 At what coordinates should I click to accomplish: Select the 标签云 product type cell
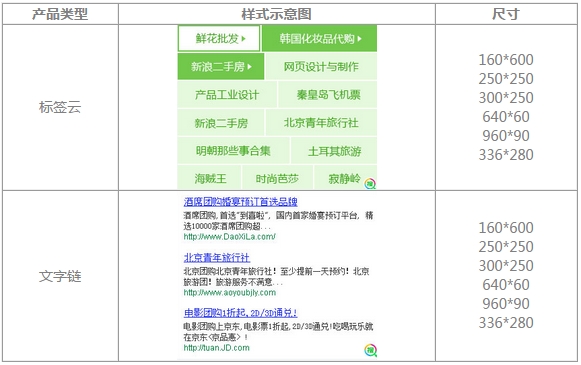tap(60, 107)
